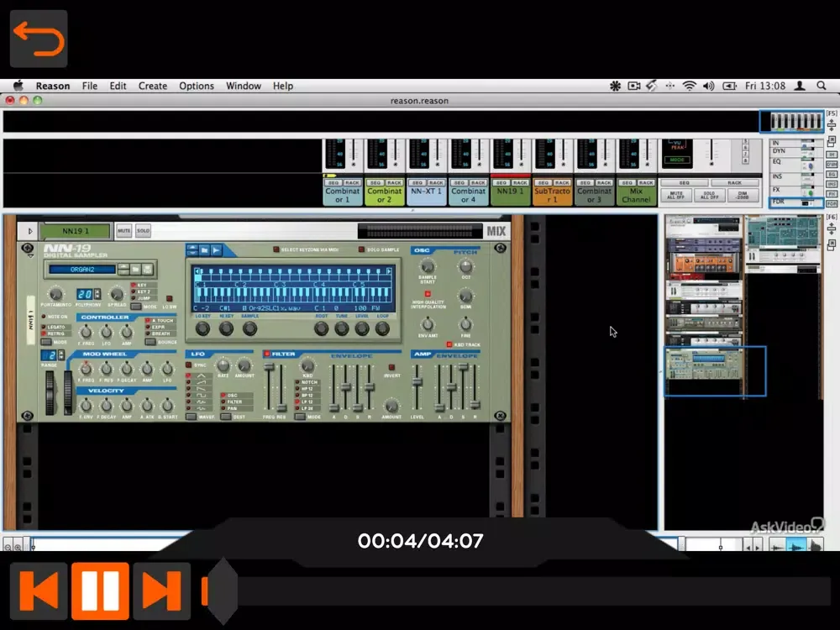Toggle High Quality Interpolation
The image size is (840, 630).
[x=428, y=294]
